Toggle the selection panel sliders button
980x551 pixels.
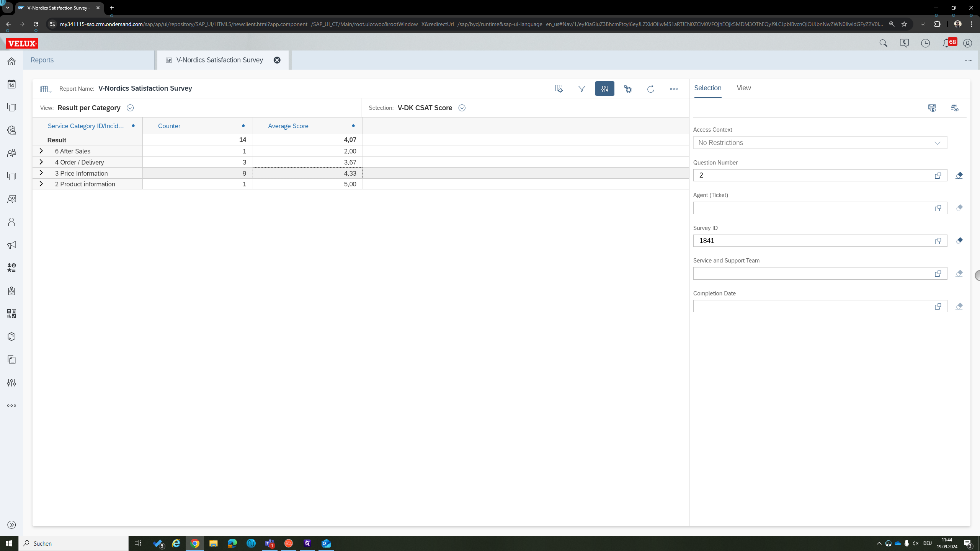604,89
